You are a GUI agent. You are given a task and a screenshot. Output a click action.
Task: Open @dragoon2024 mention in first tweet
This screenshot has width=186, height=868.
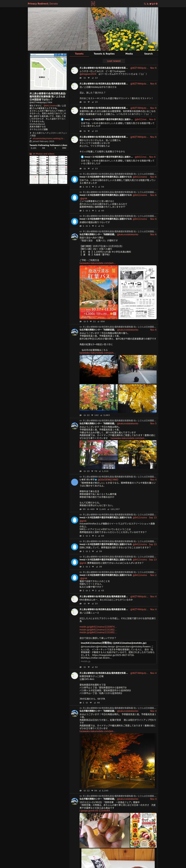88,74
